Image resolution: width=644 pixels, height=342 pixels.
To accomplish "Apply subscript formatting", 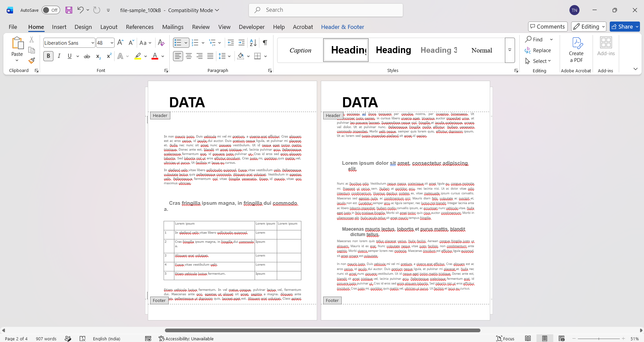I will [x=98, y=56].
